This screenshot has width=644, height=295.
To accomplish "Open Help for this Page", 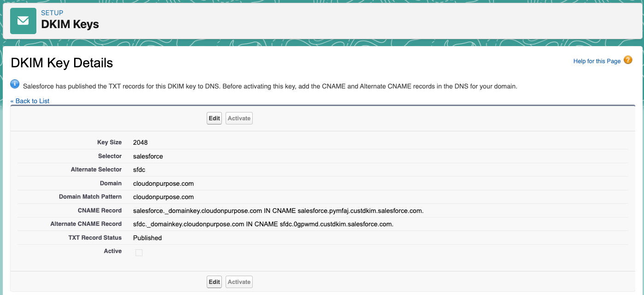I will [x=597, y=60].
